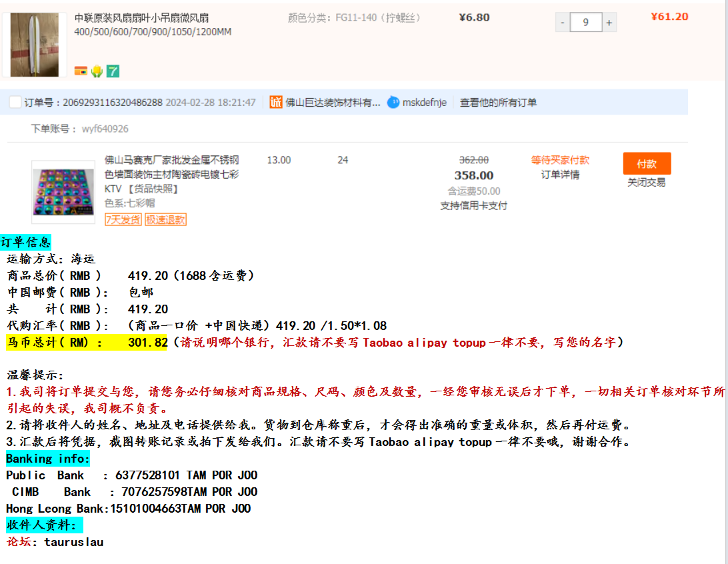728x564 pixels.
Task: Click the 运输方式: 海运 line
Action: coord(51,259)
